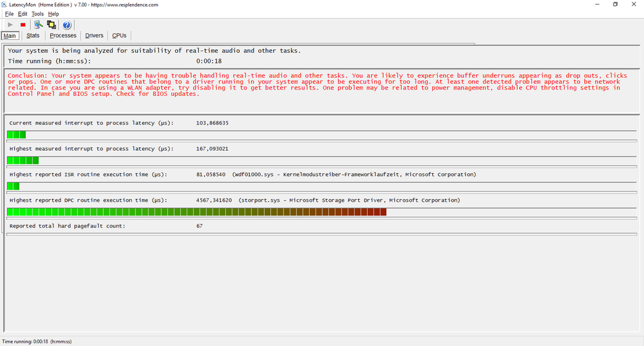Screen dimensions: 644x346
Task: Stop monitoring with the red square button
Action: [x=23, y=24]
